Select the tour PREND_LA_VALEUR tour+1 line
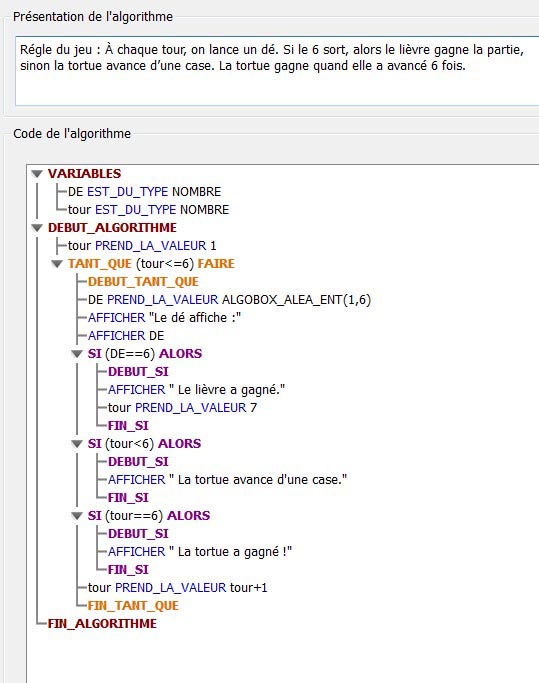The image size is (539, 683). click(177, 588)
